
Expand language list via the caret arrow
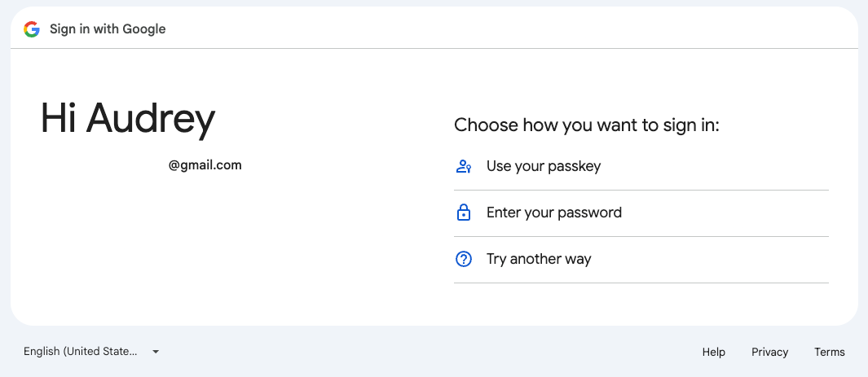(x=156, y=352)
